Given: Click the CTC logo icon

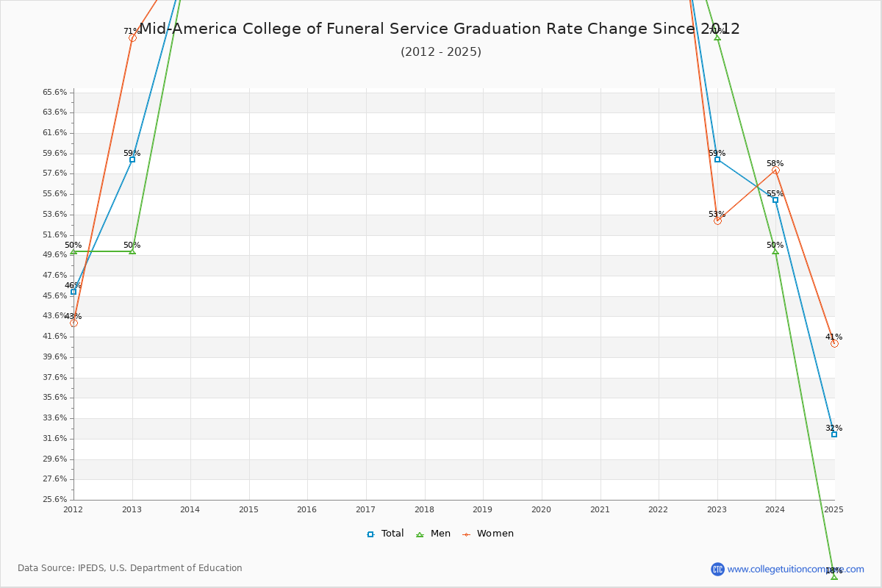Looking at the screenshot, I should (x=717, y=569).
